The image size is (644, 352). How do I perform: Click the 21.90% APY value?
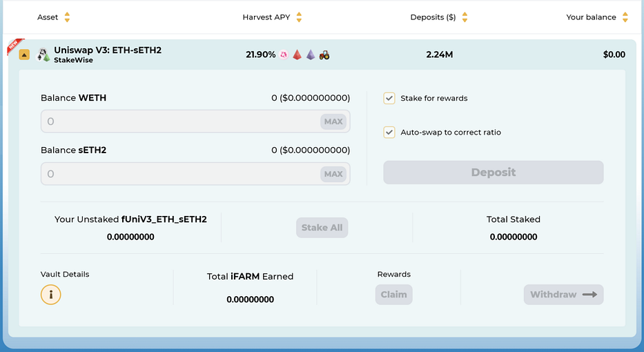[261, 55]
